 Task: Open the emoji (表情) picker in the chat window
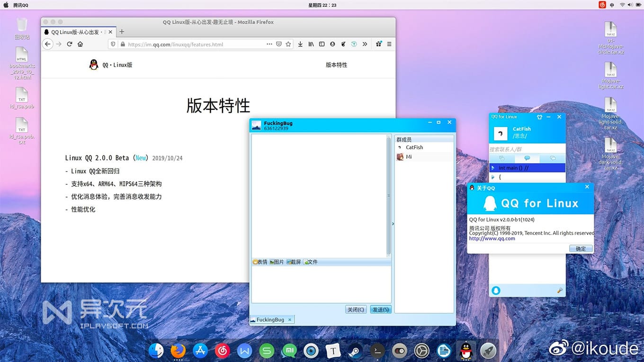(259, 262)
